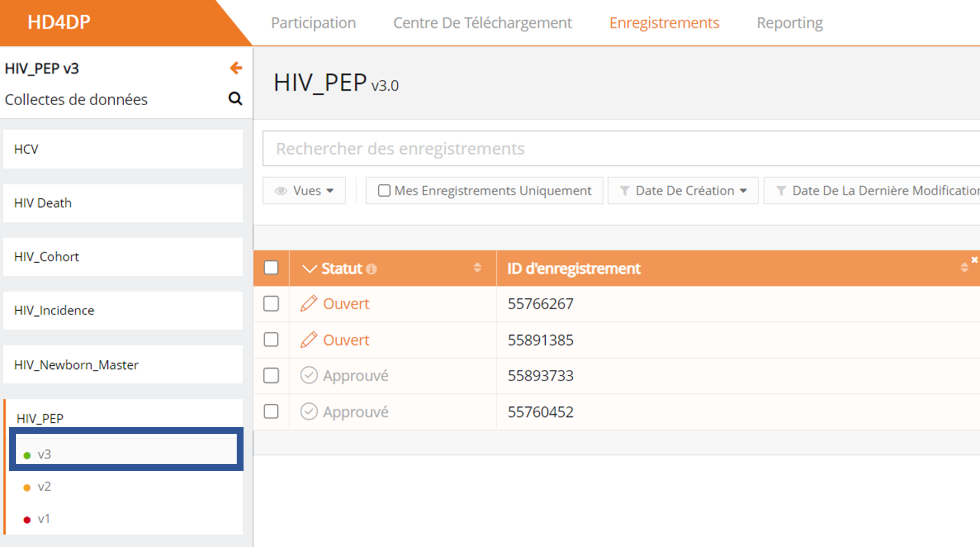The height and width of the screenshot is (547, 980).
Task: Collapse the Statut column chevron
Action: click(309, 269)
